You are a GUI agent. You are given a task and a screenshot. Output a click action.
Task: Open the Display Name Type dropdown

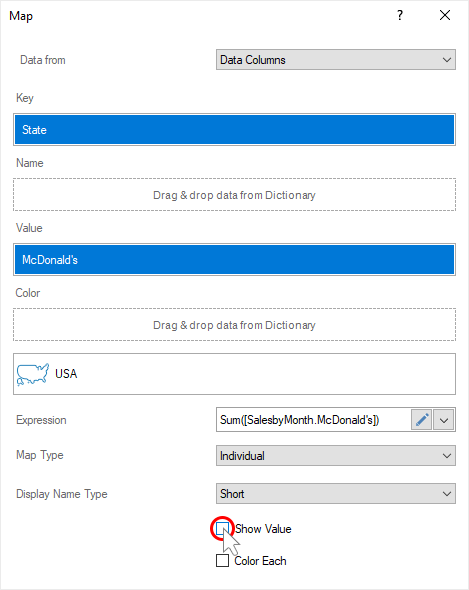coord(336,494)
